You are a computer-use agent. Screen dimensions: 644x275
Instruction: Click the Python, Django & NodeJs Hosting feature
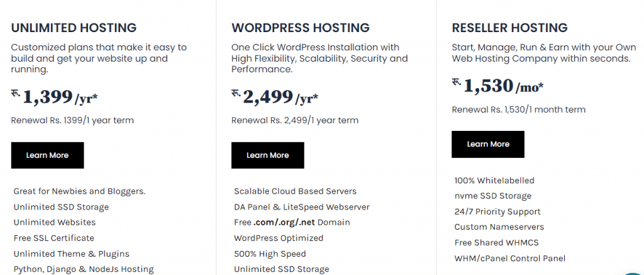pos(84,269)
